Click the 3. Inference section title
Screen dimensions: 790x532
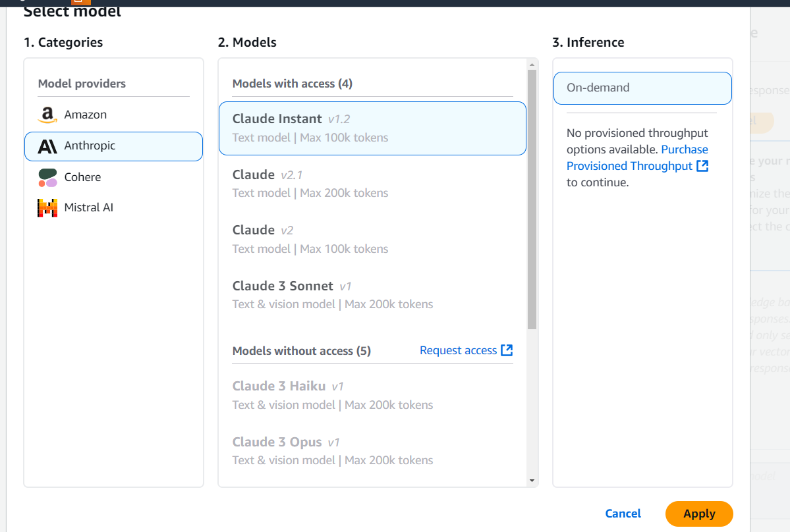[x=588, y=42]
